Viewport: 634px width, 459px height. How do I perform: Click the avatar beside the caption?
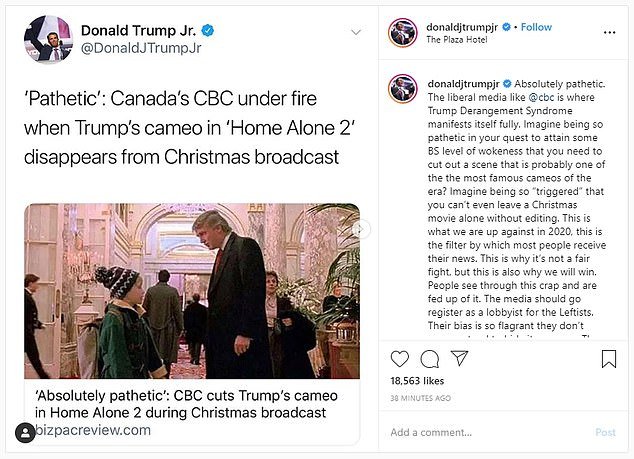[401, 86]
